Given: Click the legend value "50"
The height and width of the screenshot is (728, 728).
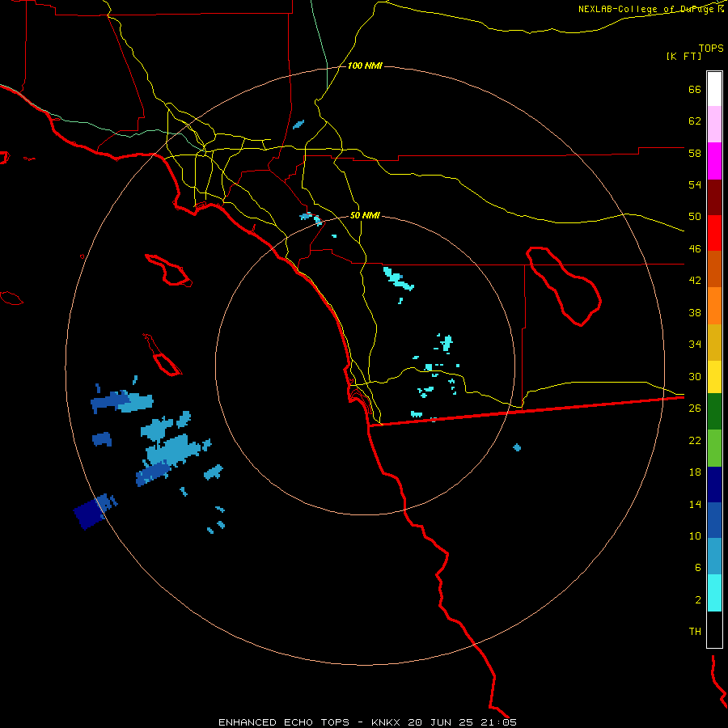Looking at the screenshot, I should (695, 216).
